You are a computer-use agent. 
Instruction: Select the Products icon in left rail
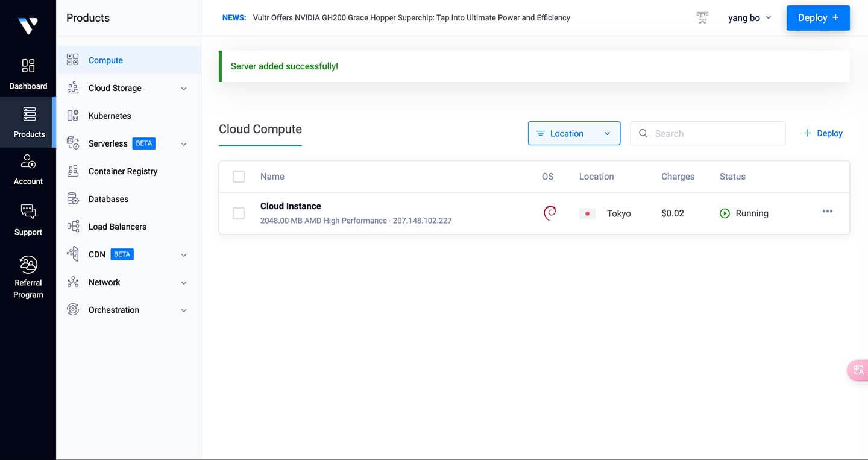(29, 114)
